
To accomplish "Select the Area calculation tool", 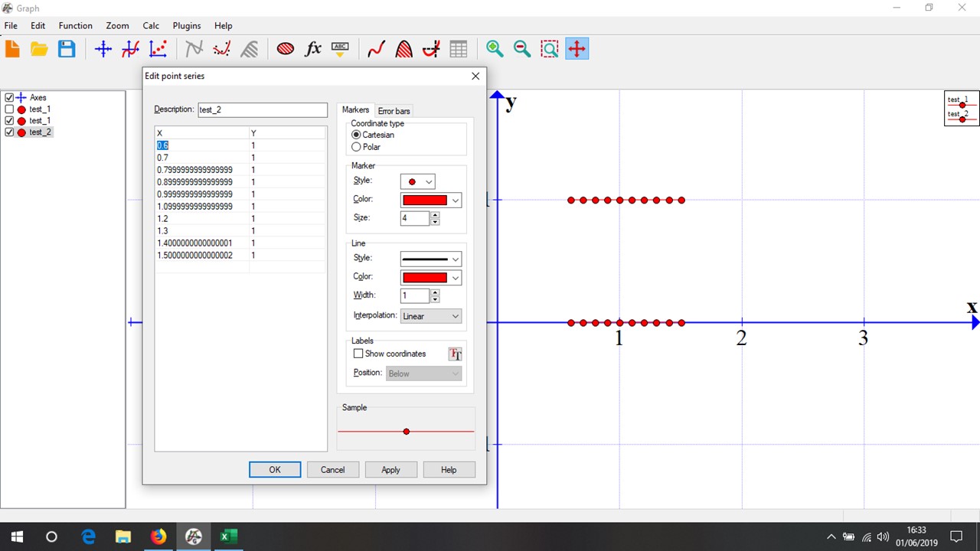I will coord(403,49).
